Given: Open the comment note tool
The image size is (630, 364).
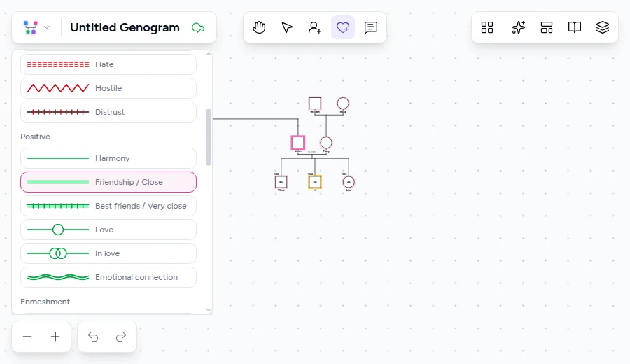Looking at the screenshot, I should (370, 27).
